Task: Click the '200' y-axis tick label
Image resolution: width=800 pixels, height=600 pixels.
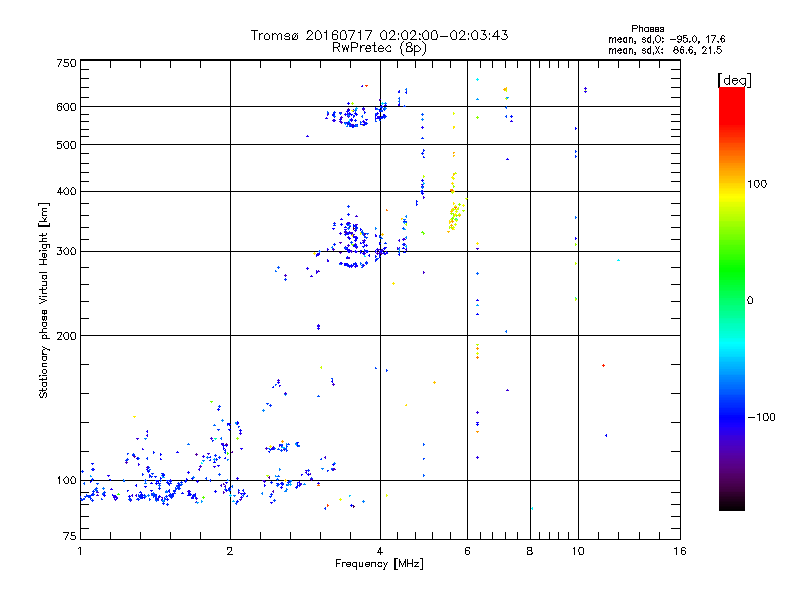Action: click(66, 336)
